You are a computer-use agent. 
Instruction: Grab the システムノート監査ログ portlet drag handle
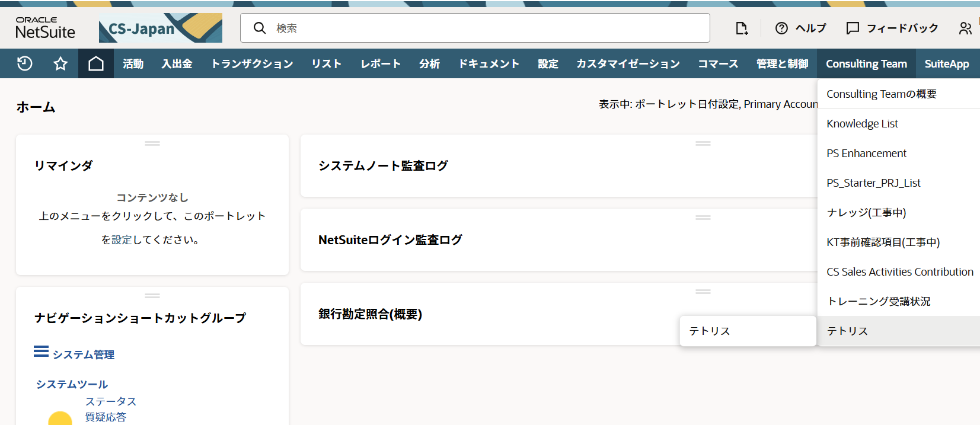pos(703,143)
